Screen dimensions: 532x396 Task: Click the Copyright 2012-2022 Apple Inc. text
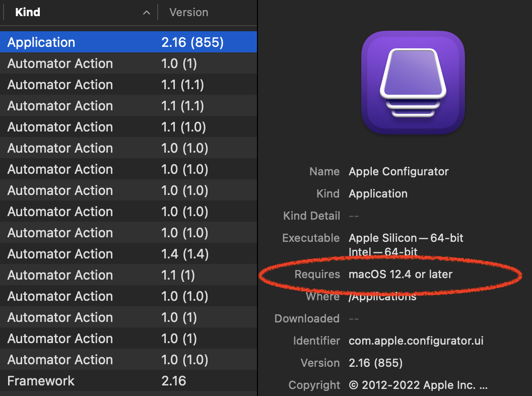pos(418,385)
